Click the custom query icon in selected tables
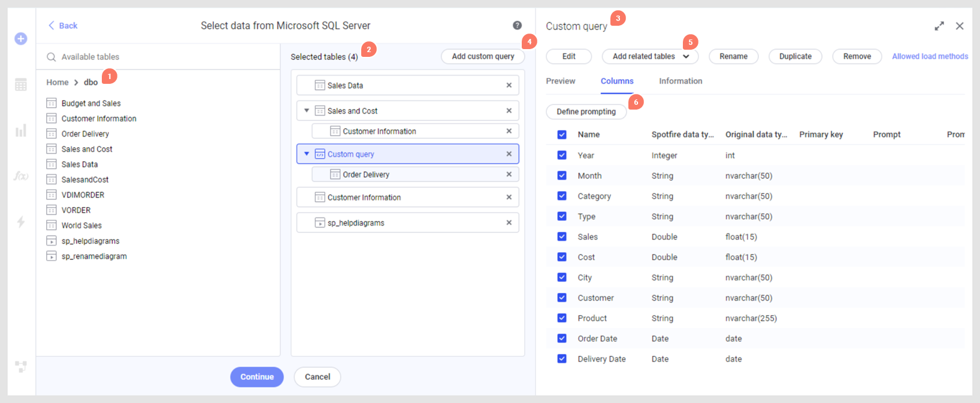Viewport: 980px width, 403px height. pos(320,154)
